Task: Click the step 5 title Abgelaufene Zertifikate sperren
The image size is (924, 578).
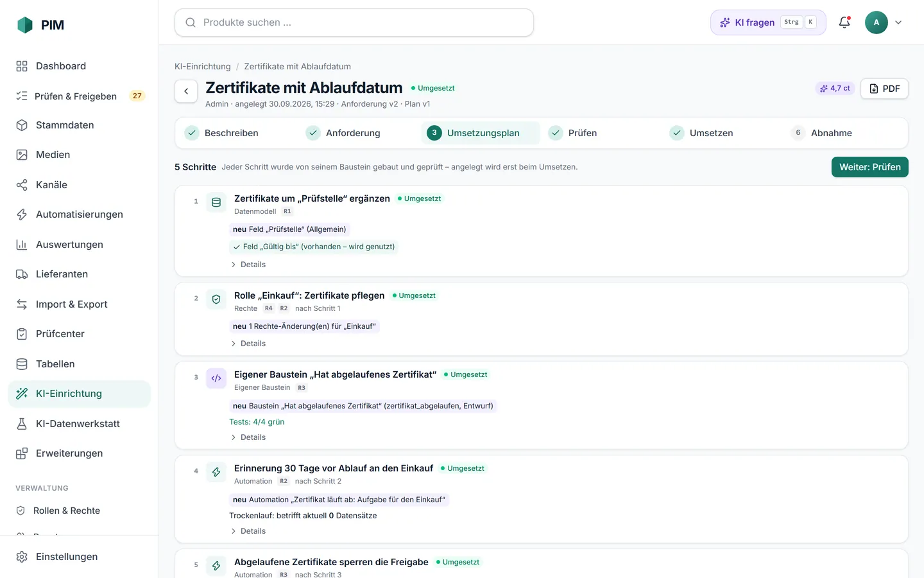Action: click(x=331, y=562)
